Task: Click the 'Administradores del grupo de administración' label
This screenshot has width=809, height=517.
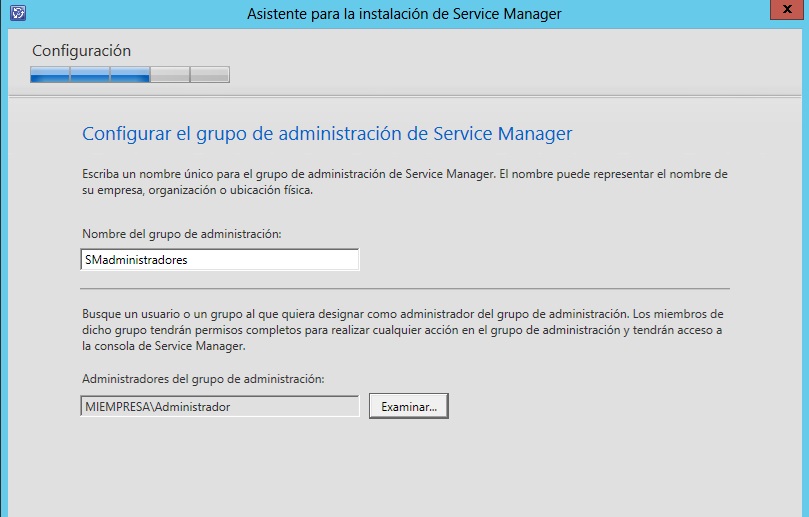Action: (203, 379)
